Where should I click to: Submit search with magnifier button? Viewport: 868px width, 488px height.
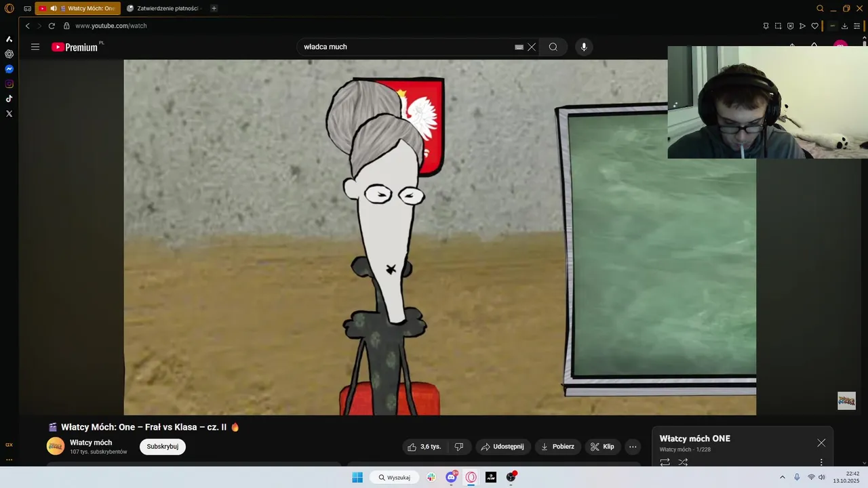(x=553, y=47)
